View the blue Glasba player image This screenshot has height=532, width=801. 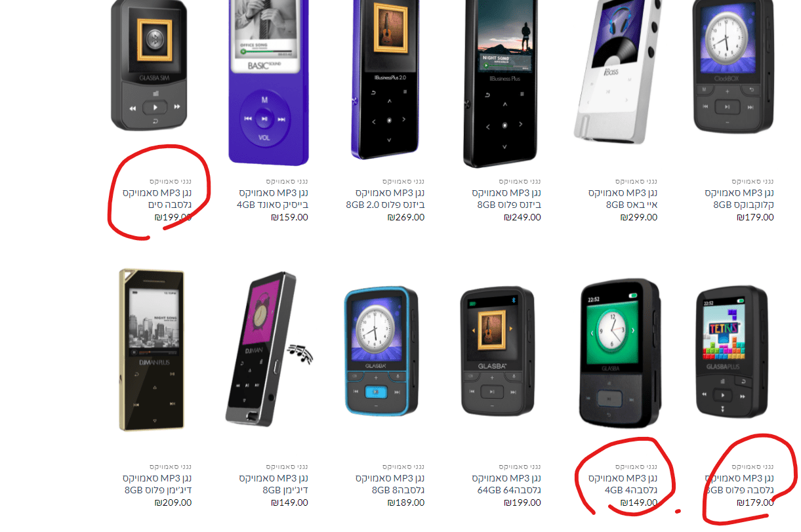coord(382,351)
